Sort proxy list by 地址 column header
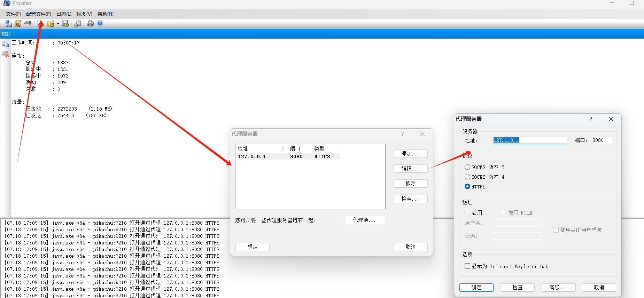The height and width of the screenshot is (298, 644). tap(262, 149)
